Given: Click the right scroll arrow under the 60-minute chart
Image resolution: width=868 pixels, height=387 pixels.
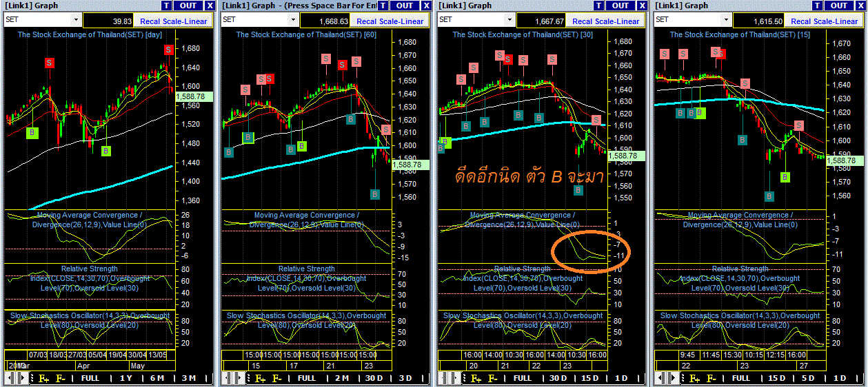Looking at the screenshot, I should point(240,378).
